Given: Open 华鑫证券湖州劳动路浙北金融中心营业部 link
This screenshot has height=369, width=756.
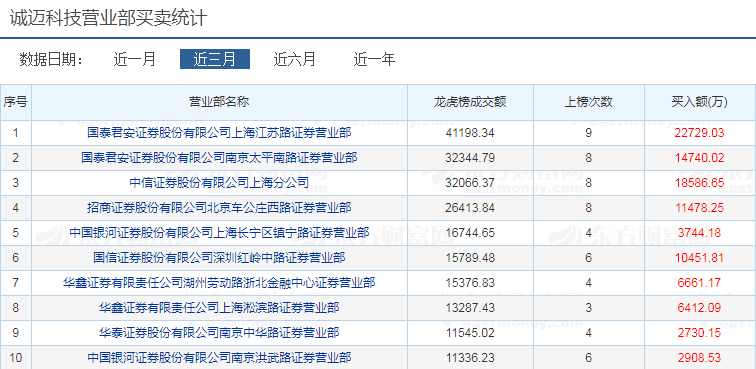Looking at the screenshot, I should [x=219, y=283].
